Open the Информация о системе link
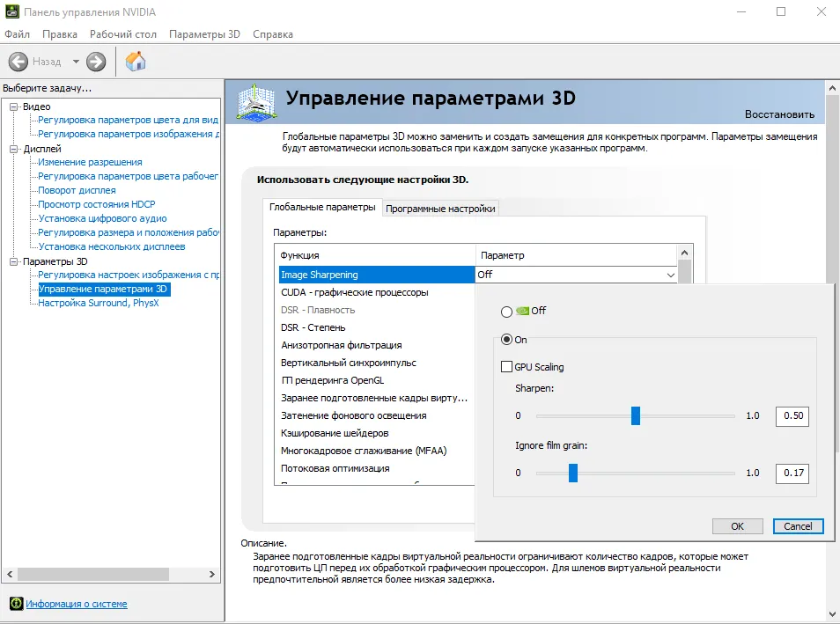This screenshot has width=840, height=624. (77, 604)
